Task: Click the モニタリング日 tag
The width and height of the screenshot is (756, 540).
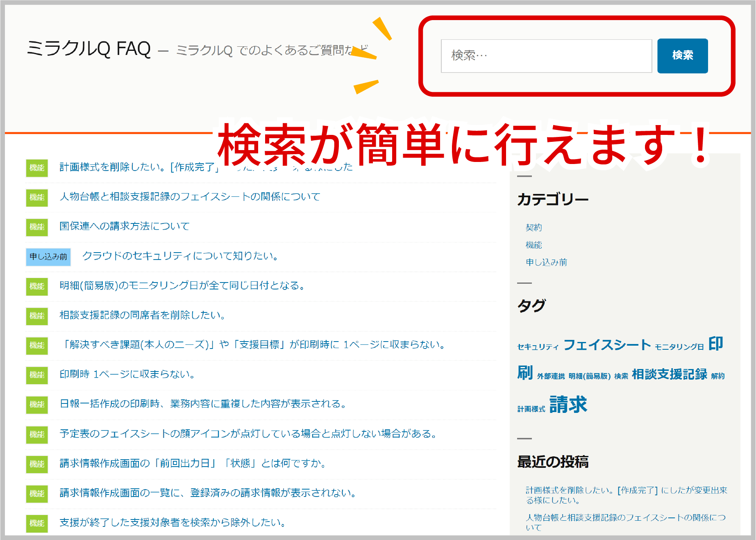Action: click(679, 347)
